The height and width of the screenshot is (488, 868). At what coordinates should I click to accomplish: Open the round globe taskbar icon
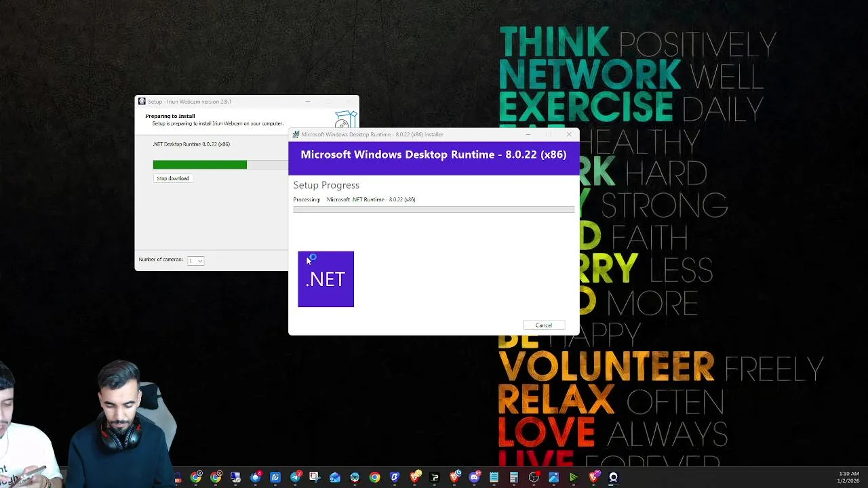(x=355, y=477)
